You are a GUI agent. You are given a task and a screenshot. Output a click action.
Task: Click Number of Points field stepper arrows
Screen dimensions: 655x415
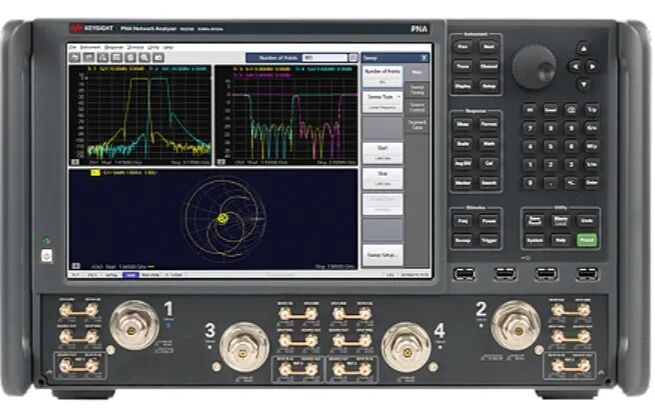click(353, 58)
